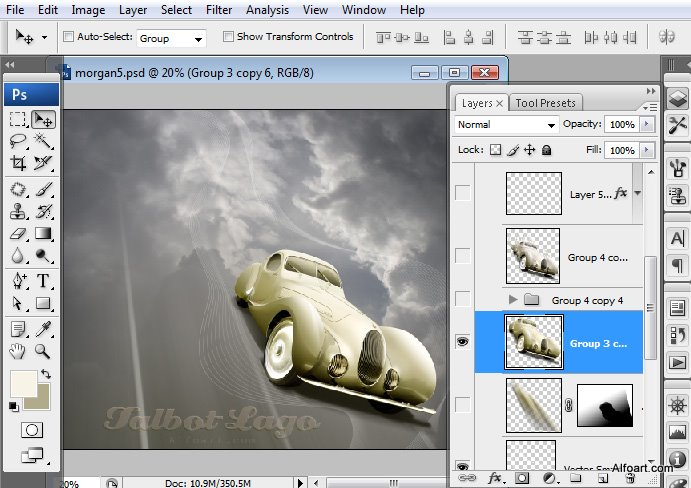Viewport: 691px width, 488px height.
Task: Check Show Transform Controls option
Action: click(x=228, y=37)
